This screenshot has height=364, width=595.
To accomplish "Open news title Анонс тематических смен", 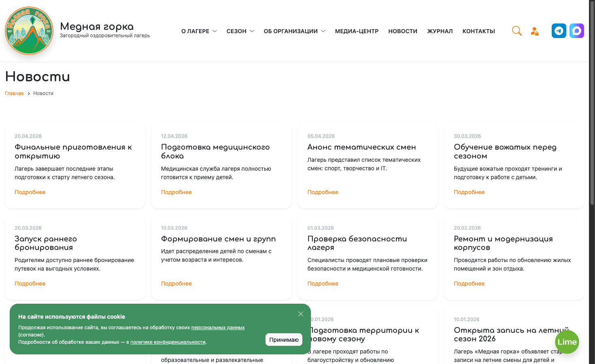I will [361, 147].
